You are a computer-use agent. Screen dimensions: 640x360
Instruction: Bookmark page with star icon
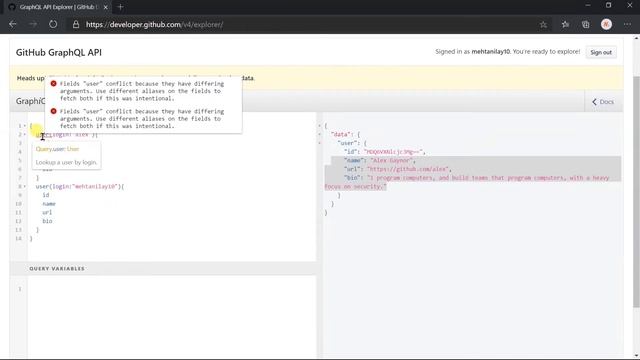coord(543,24)
